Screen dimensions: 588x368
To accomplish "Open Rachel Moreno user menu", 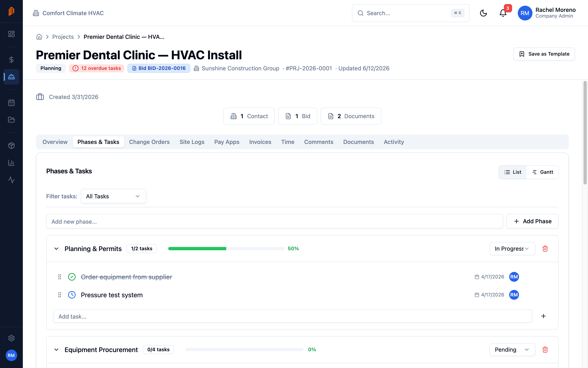I will tap(547, 13).
